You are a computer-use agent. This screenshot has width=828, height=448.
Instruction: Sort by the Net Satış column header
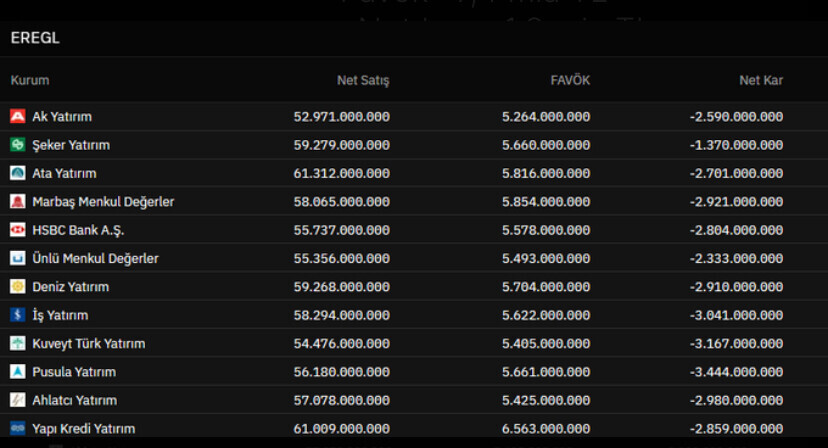pyautogui.click(x=363, y=80)
